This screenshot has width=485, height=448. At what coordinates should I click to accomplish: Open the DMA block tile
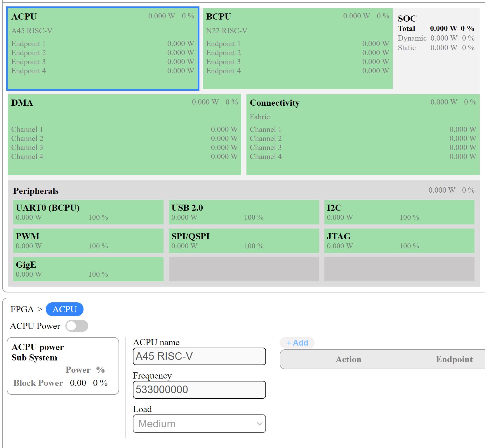click(124, 135)
